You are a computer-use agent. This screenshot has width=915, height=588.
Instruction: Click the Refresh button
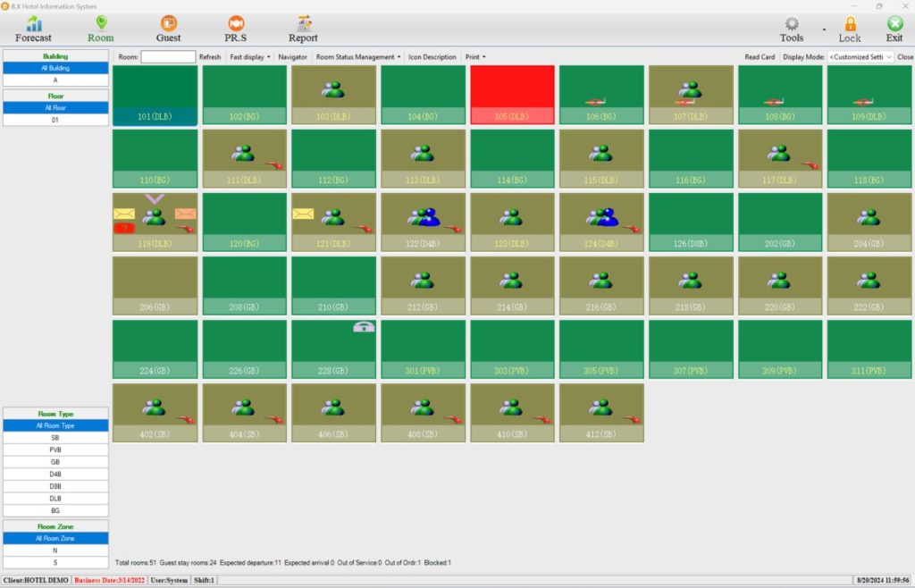point(210,57)
